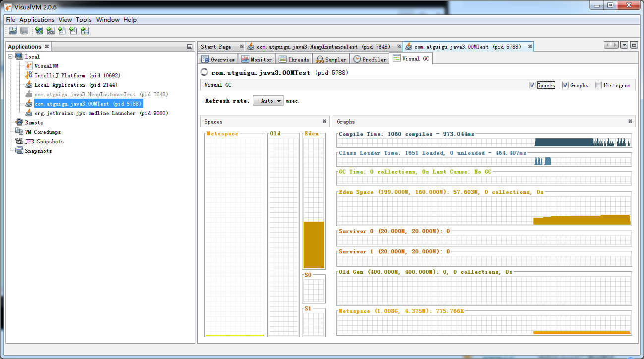Maximize the editor window area
The image size is (644, 359).
[634, 45]
